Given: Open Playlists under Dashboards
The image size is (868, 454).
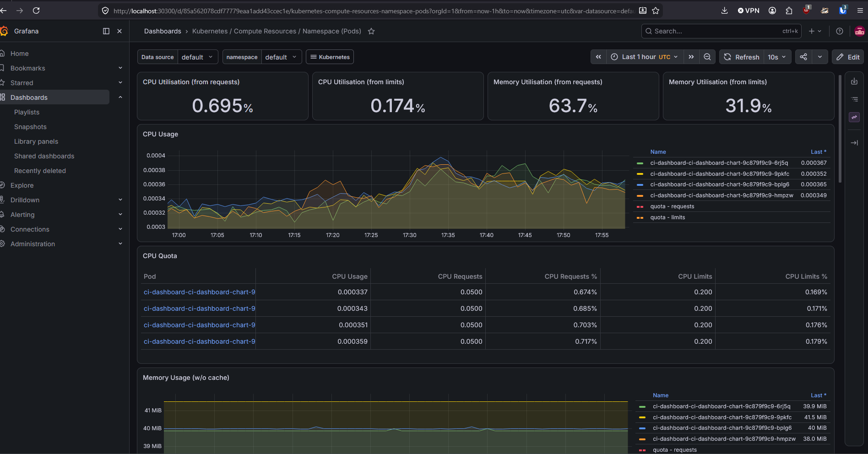Looking at the screenshot, I should tap(27, 112).
